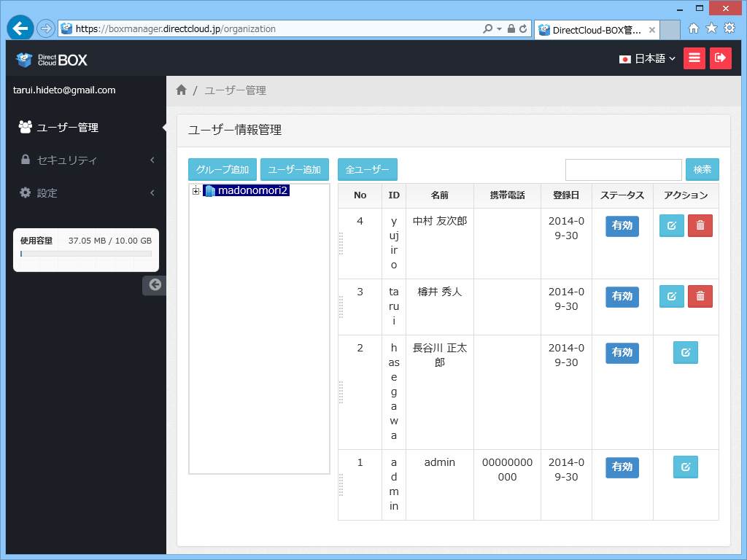Open the red hamburger menu icon
The height and width of the screenshot is (560, 747).
point(694,58)
